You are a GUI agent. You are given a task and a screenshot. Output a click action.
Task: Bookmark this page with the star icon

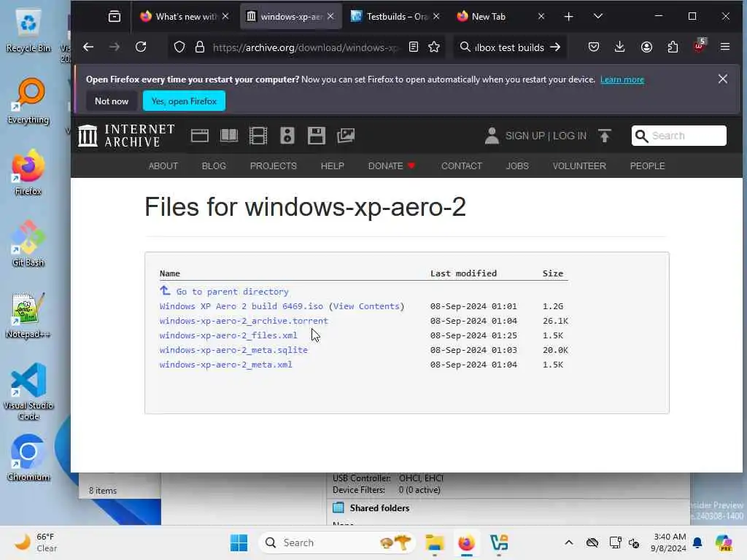434,47
